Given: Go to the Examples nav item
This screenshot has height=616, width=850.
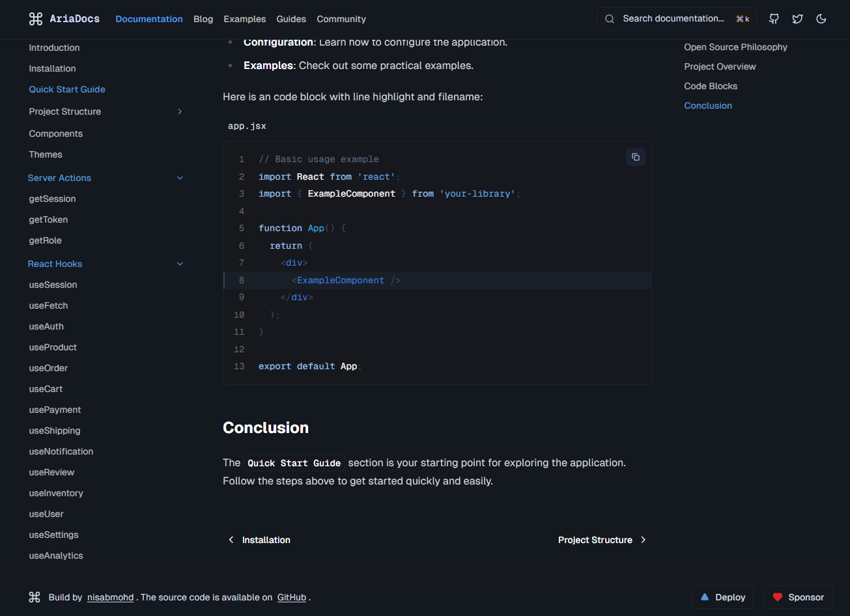Looking at the screenshot, I should click(244, 19).
